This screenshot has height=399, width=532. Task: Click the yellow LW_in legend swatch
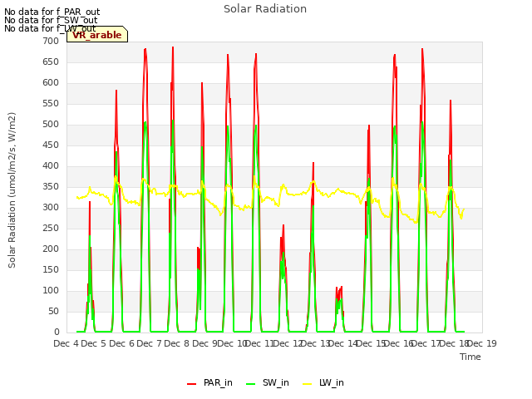click(x=307, y=384)
